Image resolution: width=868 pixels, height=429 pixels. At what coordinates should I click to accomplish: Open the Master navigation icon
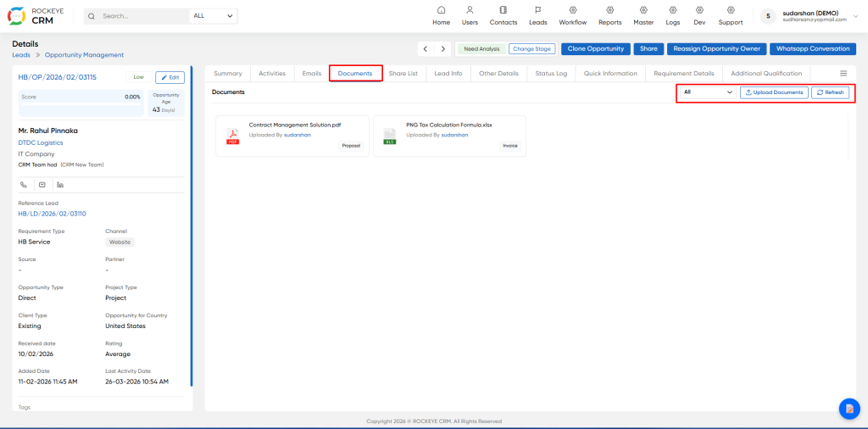[x=643, y=10]
